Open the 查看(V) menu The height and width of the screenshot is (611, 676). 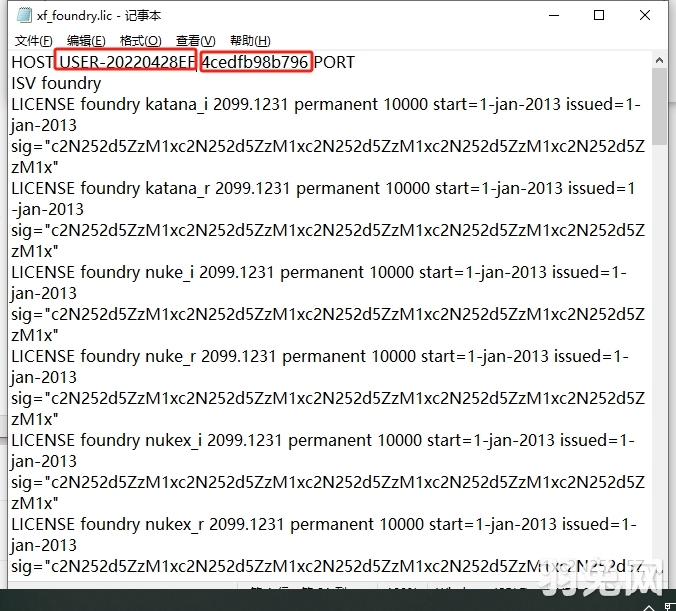(195, 41)
